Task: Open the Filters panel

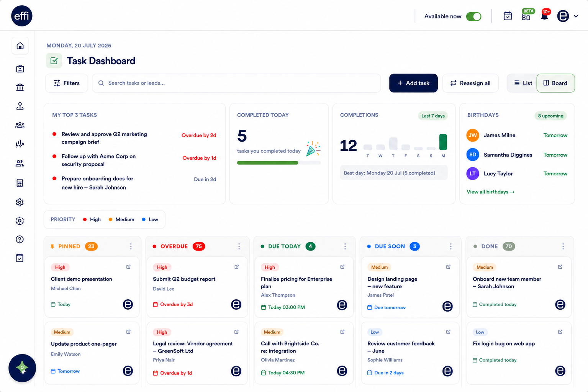Action: [67, 83]
